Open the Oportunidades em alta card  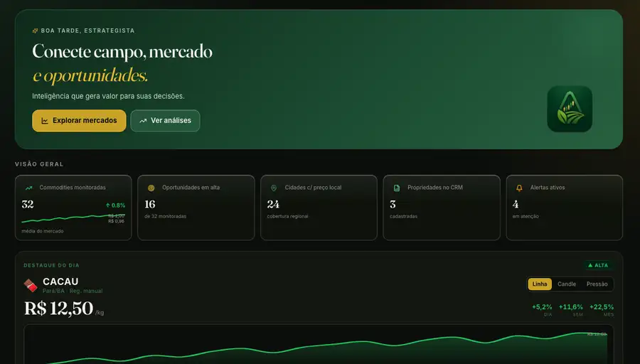coord(196,208)
